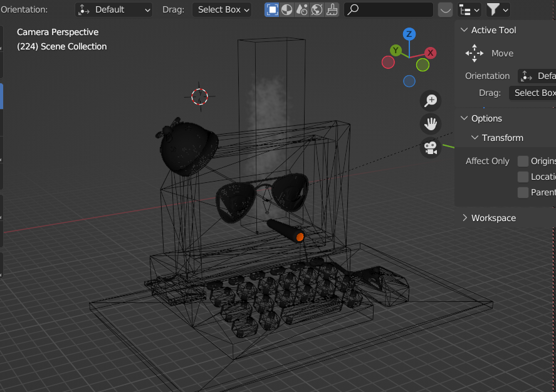Click the green Y axis on the gizmo
The image size is (556, 392).
[396, 50]
